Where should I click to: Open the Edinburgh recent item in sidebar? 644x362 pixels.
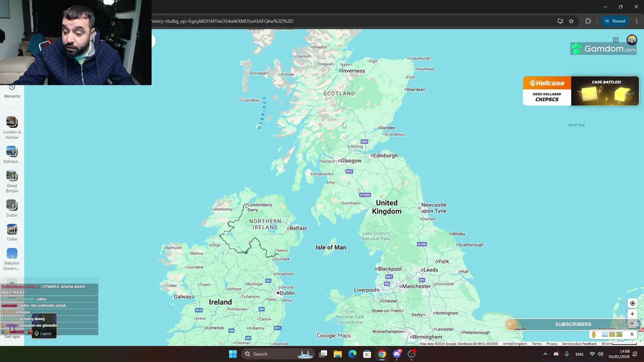[12, 155]
